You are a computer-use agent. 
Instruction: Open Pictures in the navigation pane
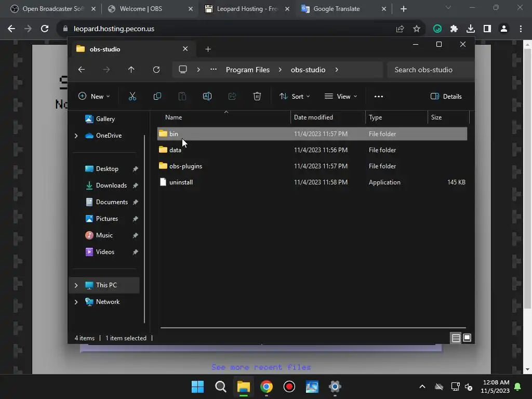pyautogui.click(x=107, y=219)
